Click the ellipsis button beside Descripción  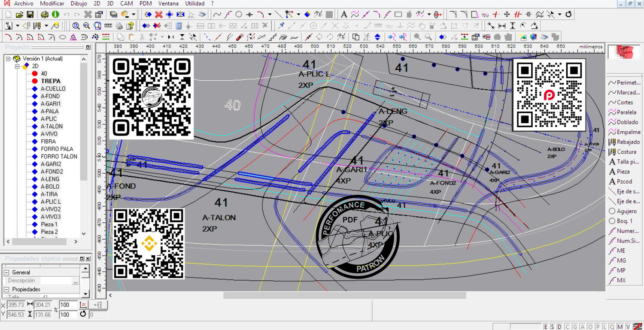(x=76, y=281)
